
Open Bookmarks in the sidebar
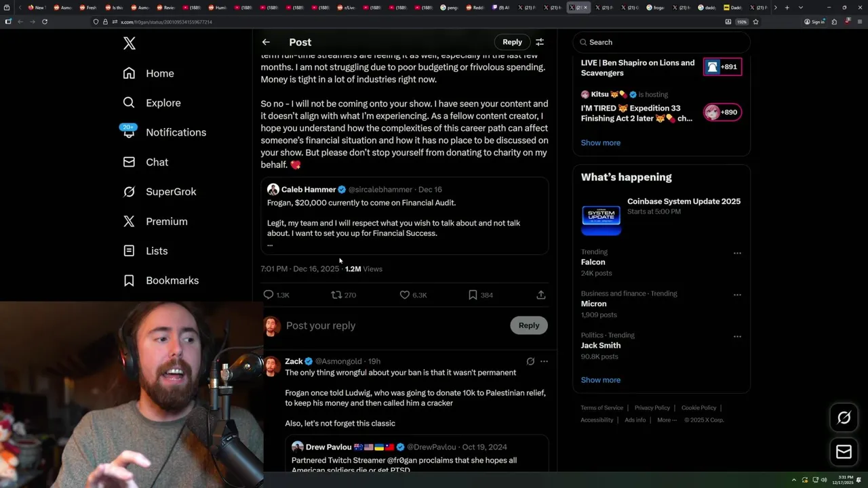(x=172, y=281)
